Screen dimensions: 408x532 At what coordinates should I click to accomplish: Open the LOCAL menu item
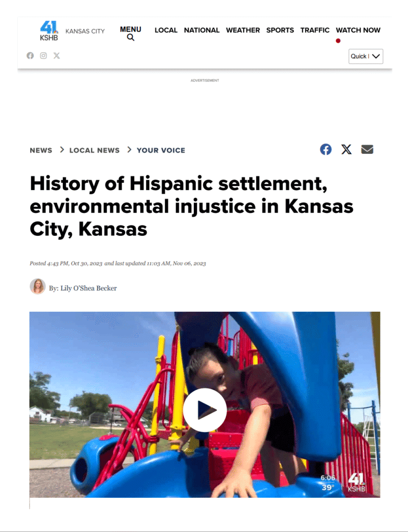pyautogui.click(x=166, y=30)
